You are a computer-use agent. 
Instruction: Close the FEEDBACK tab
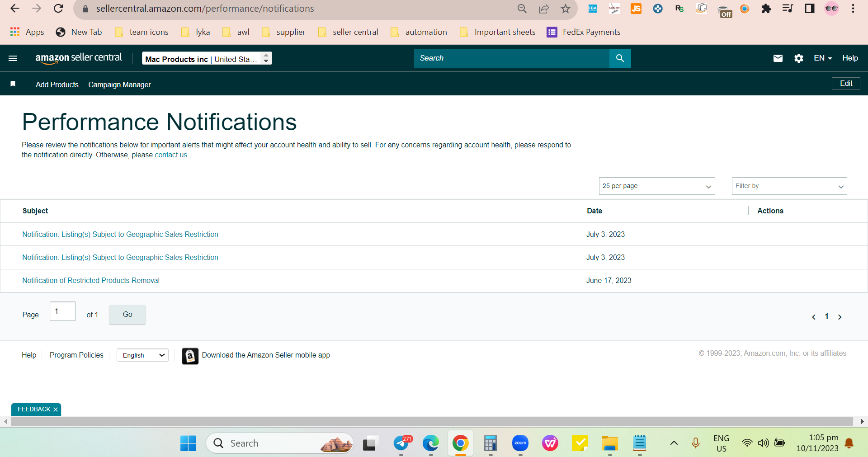pyautogui.click(x=56, y=410)
